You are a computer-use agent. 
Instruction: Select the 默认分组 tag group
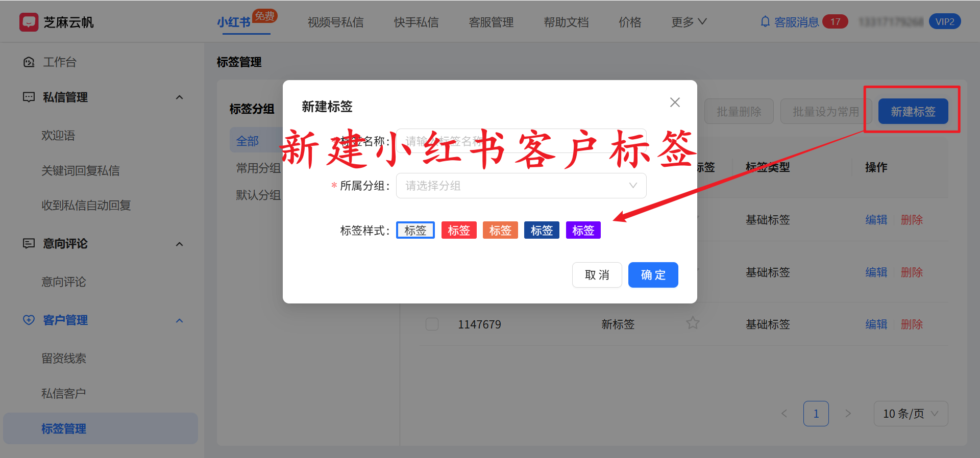click(x=258, y=195)
